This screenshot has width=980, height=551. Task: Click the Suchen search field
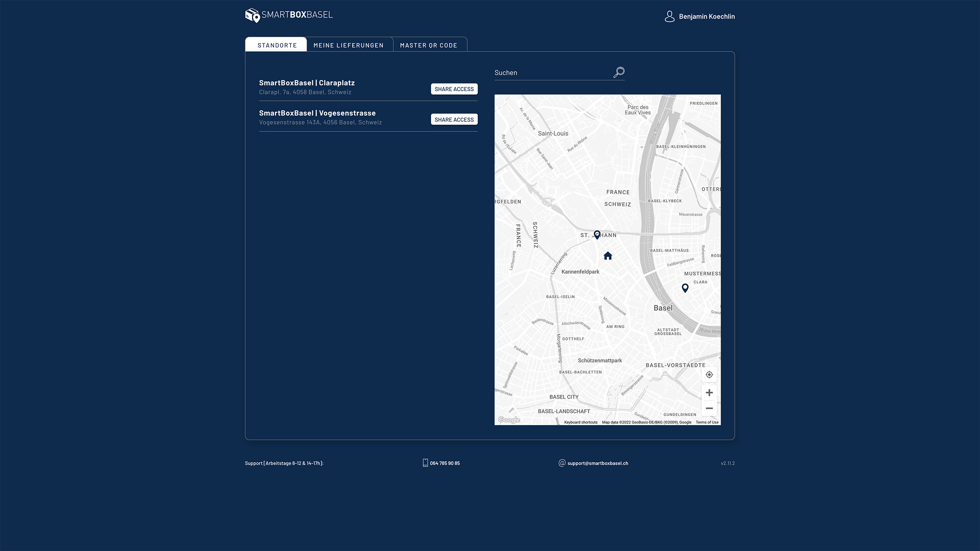pyautogui.click(x=551, y=73)
